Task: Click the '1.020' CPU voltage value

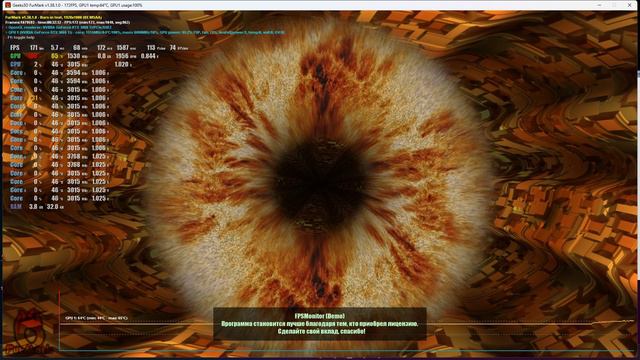Action: [x=121, y=64]
